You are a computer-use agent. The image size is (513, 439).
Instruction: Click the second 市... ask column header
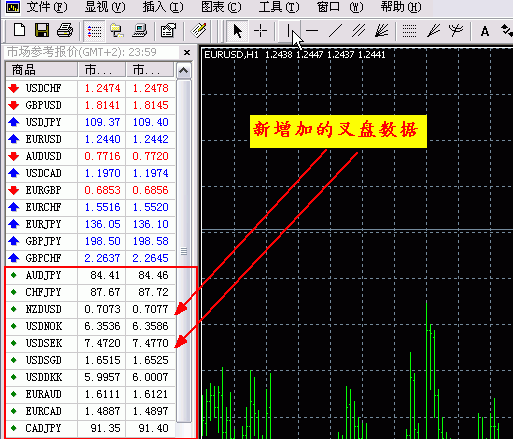point(150,70)
